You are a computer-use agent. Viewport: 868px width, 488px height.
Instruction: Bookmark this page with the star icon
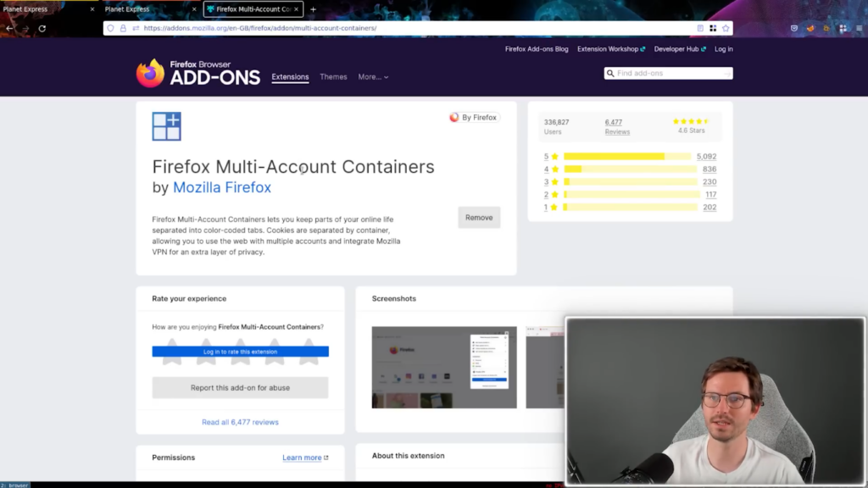pyautogui.click(x=726, y=28)
